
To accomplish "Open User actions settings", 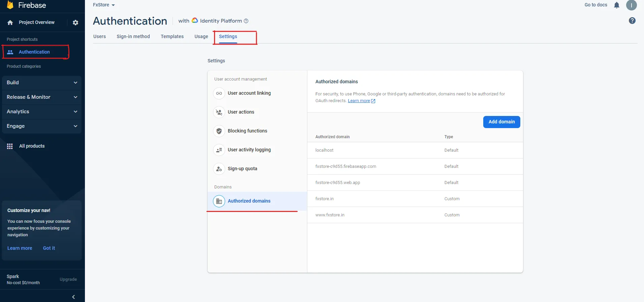I will pyautogui.click(x=257, y=112).
